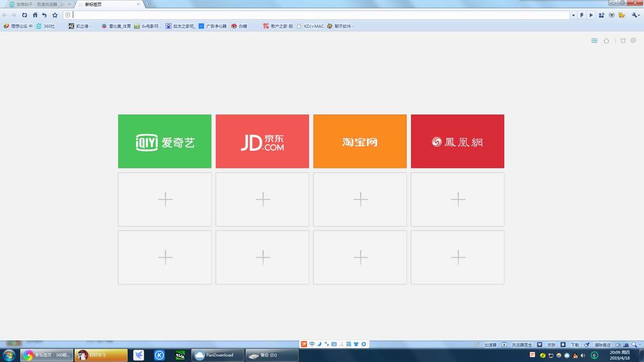
Task: Open the 聊天软件 bookmark folder
Action: [340, 26]
